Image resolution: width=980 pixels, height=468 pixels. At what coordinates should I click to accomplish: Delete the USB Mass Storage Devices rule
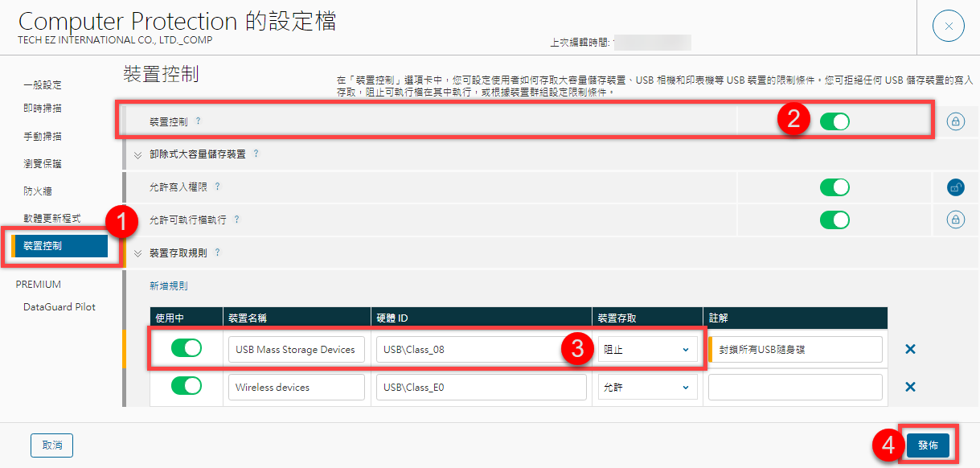point(910,350)
